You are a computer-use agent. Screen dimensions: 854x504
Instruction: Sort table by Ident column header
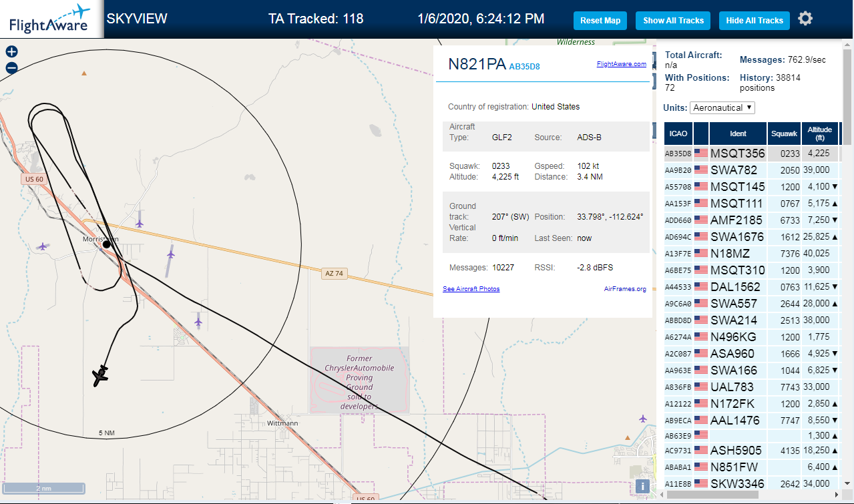[738, 134]
